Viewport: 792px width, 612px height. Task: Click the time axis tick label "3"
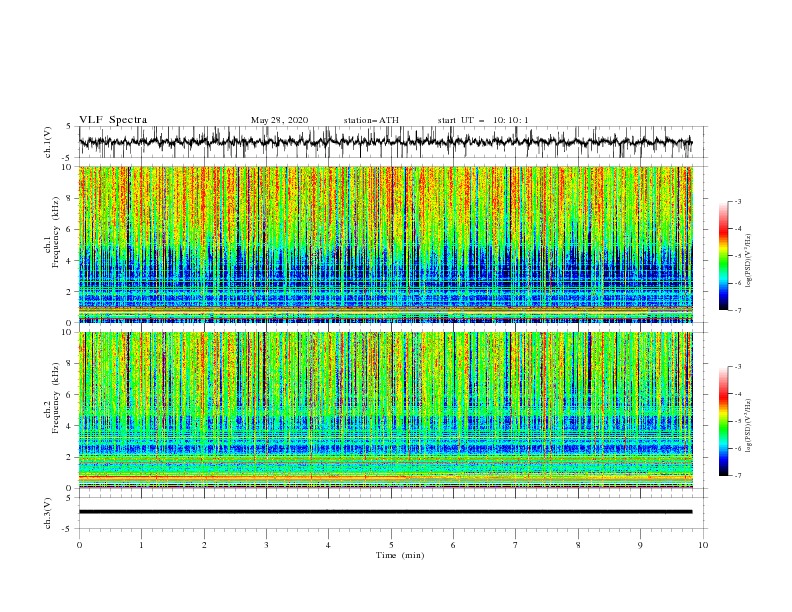pyautogui.click(x=266, y=545)
